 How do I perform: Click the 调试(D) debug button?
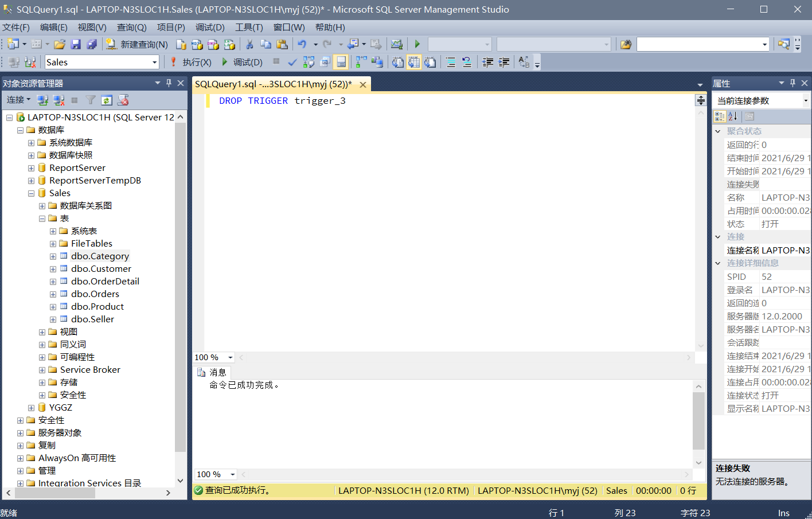pyautogui.click(x=242, y=62)
